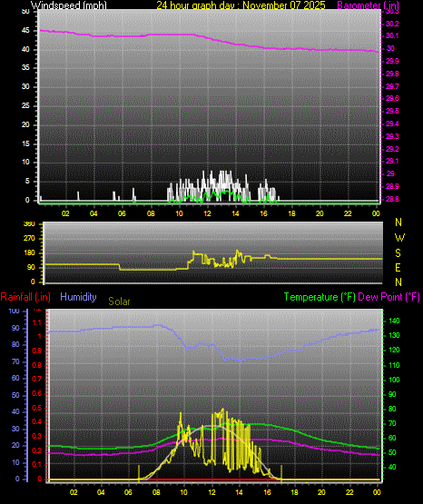Click the W compass direction label
The height and width of the screenshot is (504, 423).
pos(399,238)
